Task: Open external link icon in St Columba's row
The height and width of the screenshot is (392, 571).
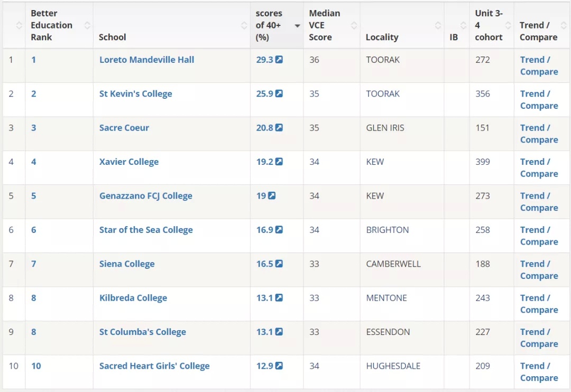Action: pos(279,332)
